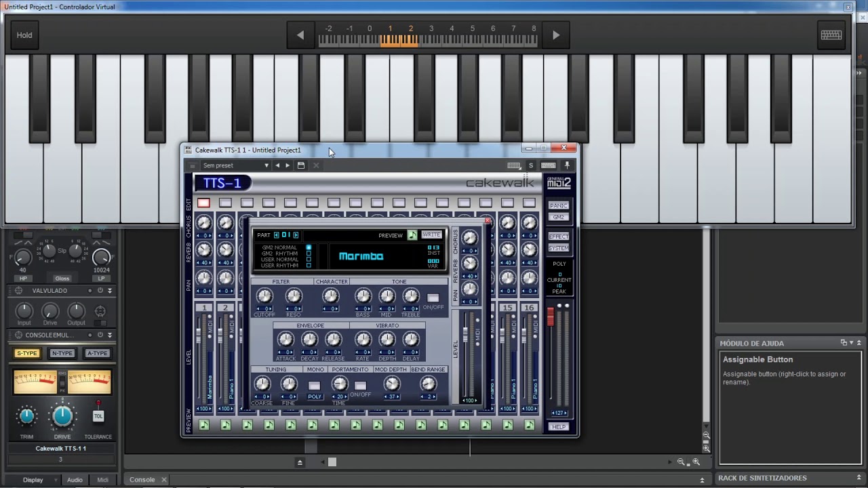Close the part edit panel

pos(487,221)
